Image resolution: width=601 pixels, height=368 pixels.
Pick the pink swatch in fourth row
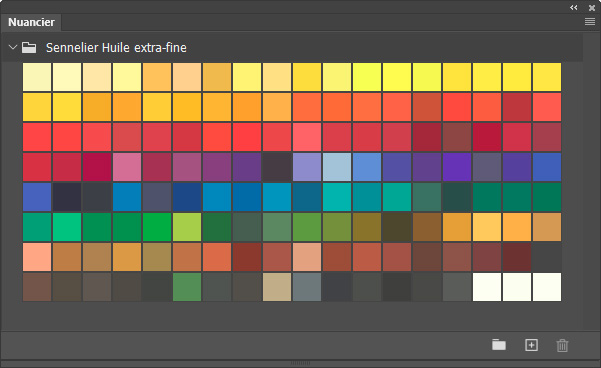[x=127, y=167]
